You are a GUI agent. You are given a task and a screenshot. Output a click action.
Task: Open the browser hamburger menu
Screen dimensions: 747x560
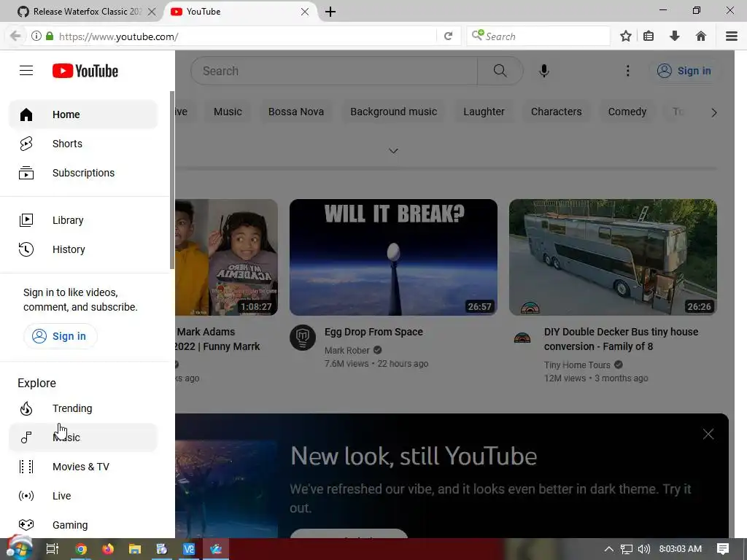pos(732,36)
